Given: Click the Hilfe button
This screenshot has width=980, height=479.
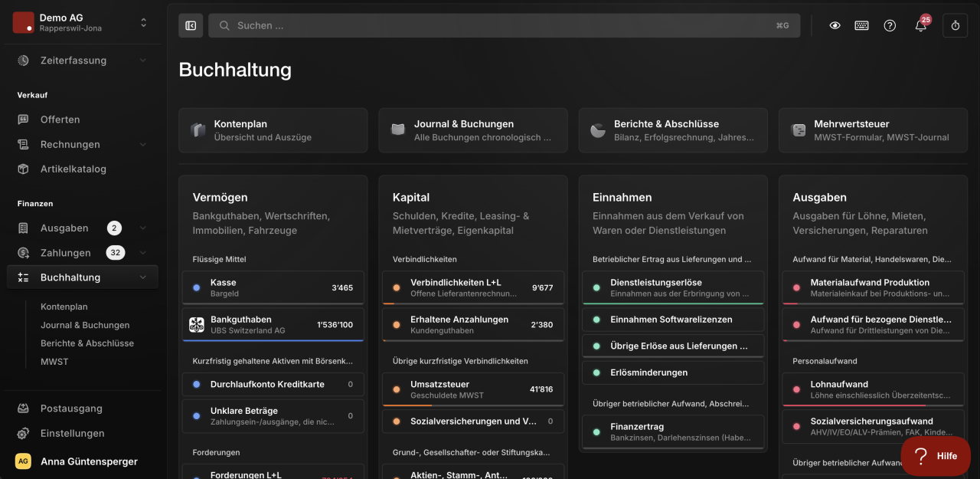Looking at the screenshot, I should pos(936,456).
